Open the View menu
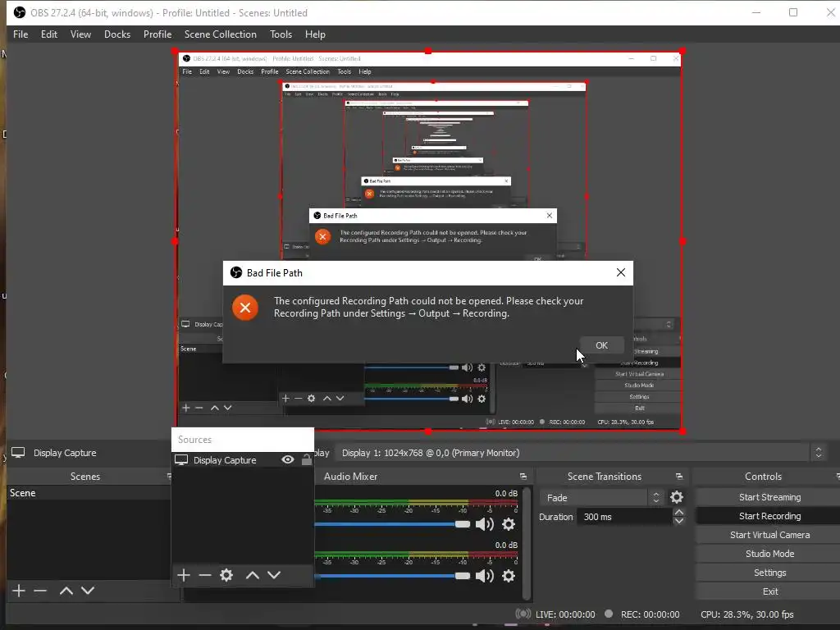The height and width of the screenshot is (630, 840). (x=80, y=34)
